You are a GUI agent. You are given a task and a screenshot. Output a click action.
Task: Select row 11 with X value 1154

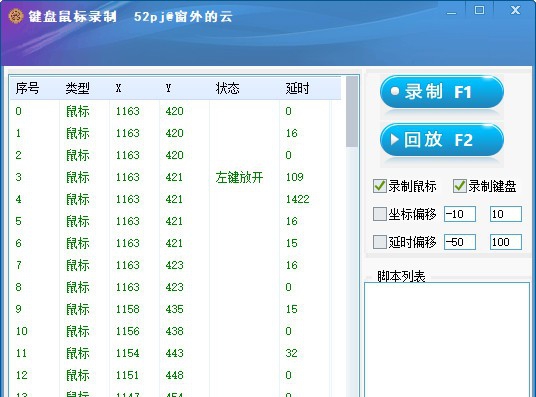(175, 353)
